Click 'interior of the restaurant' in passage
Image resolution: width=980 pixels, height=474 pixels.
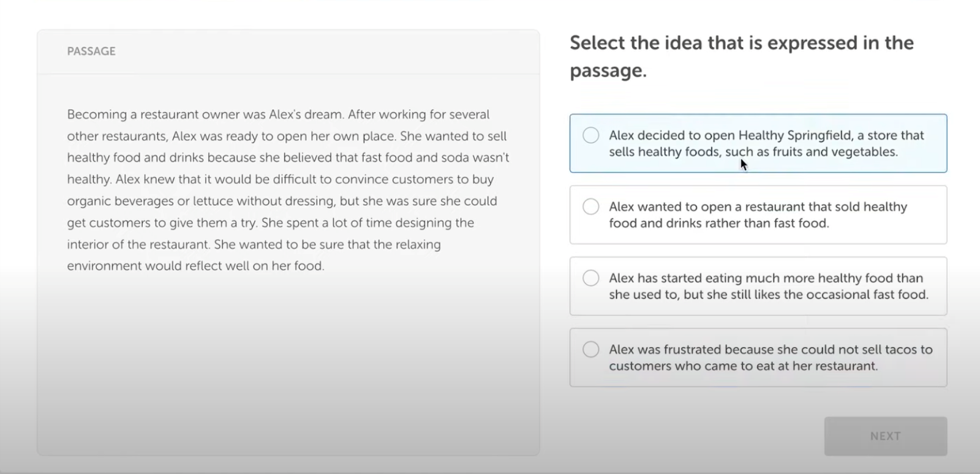click(x=138, y=244)
